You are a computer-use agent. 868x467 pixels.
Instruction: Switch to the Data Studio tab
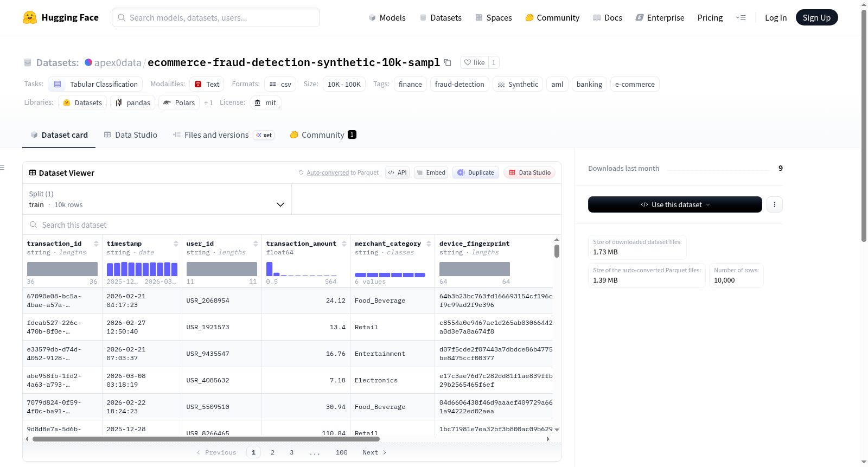click(x=130, y=135)
